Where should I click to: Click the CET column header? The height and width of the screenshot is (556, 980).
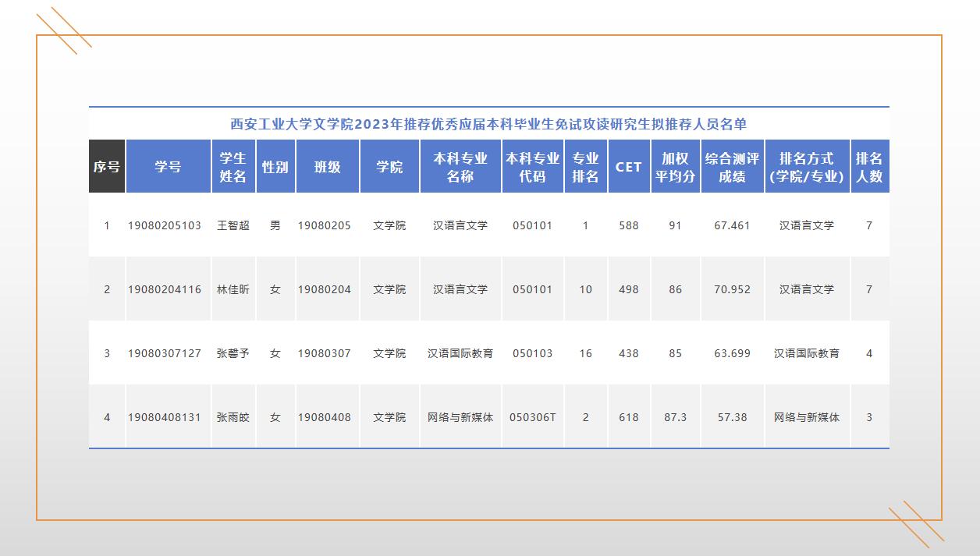(628, 167)
